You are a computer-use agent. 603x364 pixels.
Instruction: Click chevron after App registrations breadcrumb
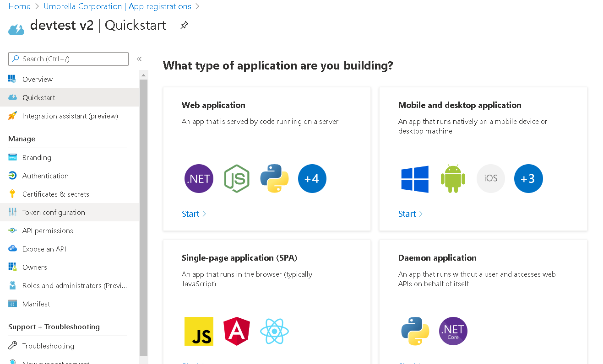[197, 6]
